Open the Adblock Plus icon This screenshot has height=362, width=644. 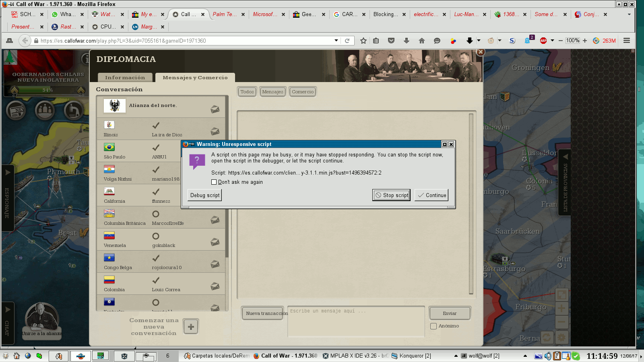coord(543,41)
